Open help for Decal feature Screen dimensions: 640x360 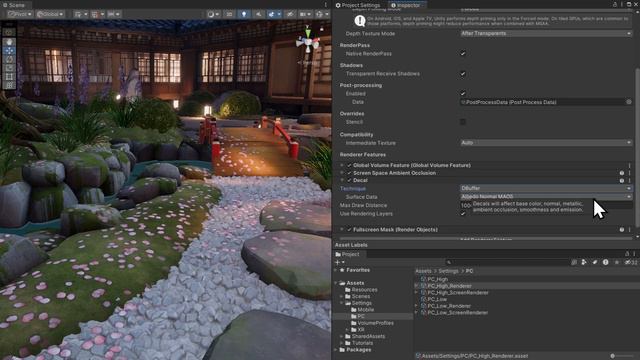(x=622, y=180)
